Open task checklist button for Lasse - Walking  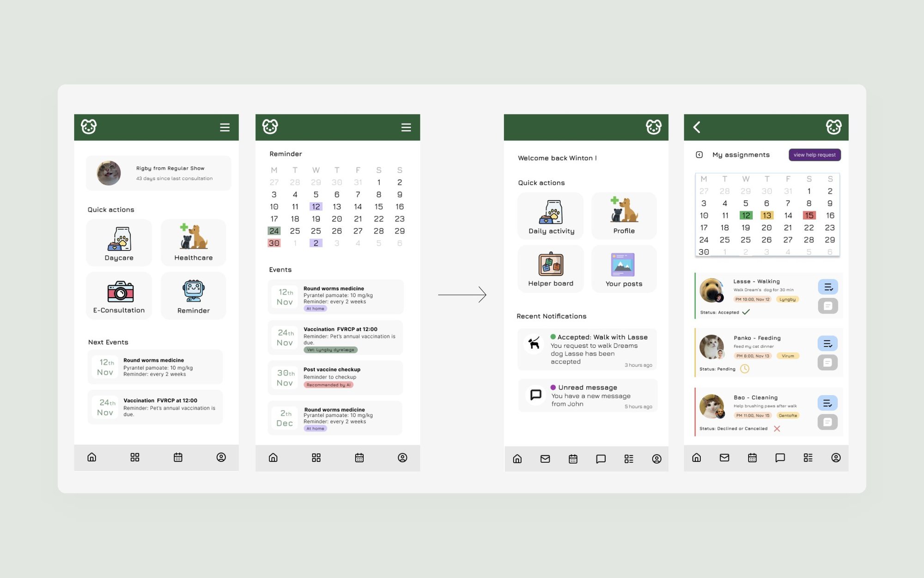pyautogui.click(x=828, y=287)
